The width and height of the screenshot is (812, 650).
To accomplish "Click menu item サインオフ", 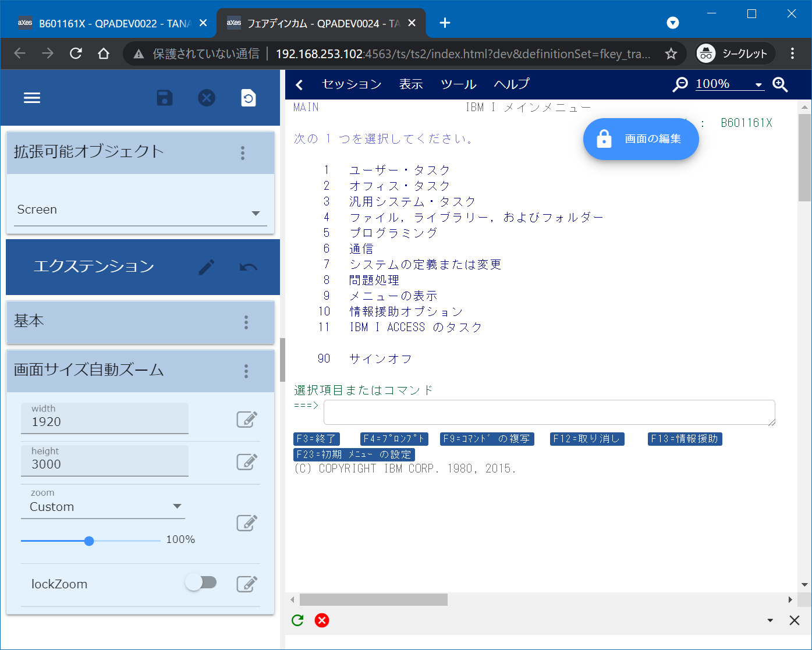I will (381, 358).
